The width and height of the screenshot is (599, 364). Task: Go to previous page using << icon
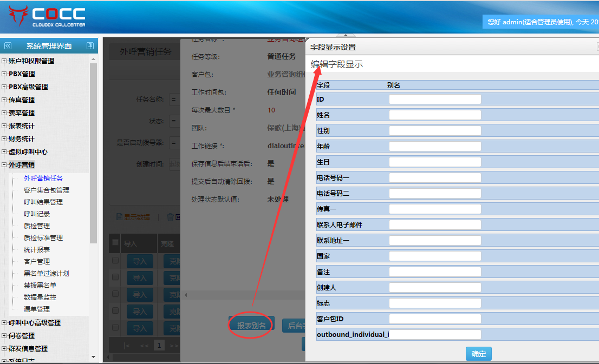145,345
